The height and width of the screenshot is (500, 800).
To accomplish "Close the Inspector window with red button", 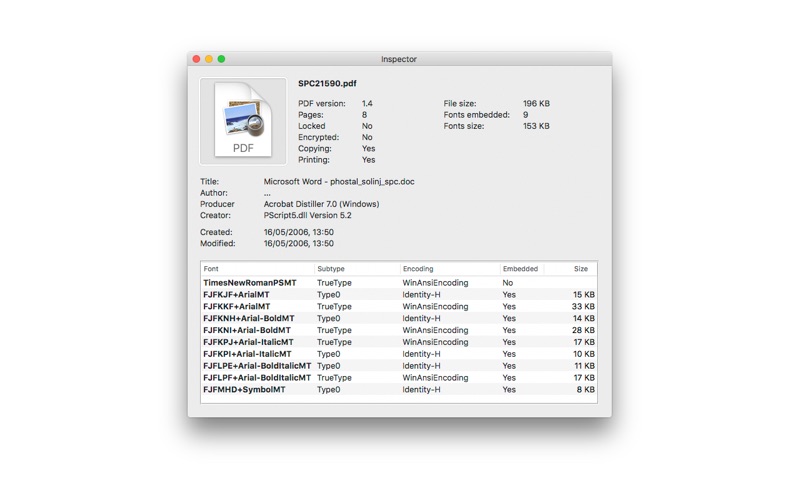I will [x=196, y=59].
